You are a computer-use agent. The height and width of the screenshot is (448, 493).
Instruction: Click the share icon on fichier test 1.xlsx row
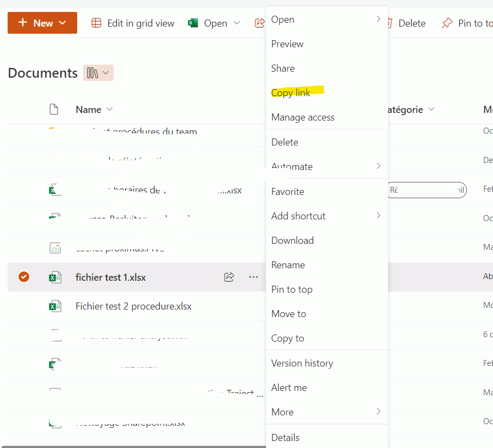tap(229, 277)
